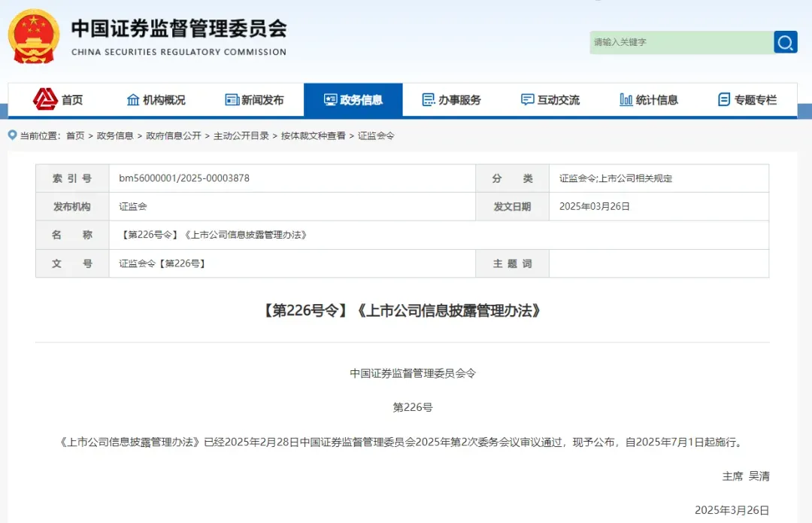Image resolution: width=812 pixels, height=523 pixels.
Task: Click the building icon beside 机构概况
Action: tap(133, 99)
